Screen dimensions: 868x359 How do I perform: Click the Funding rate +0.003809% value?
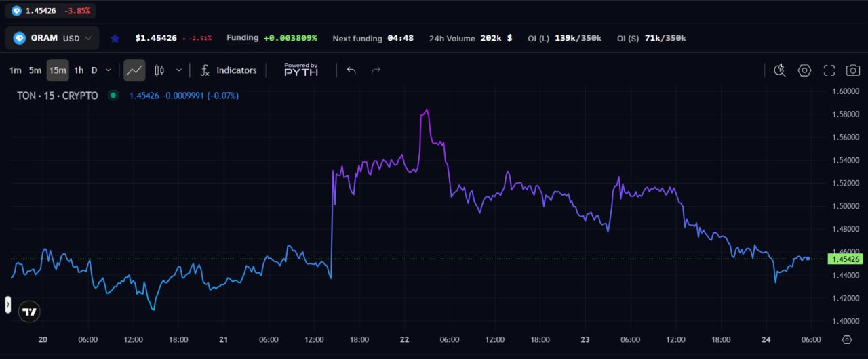pos(291,38)
